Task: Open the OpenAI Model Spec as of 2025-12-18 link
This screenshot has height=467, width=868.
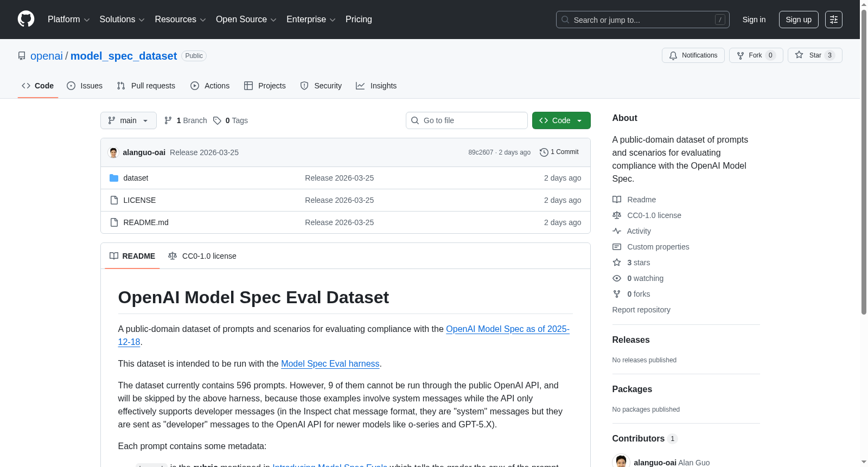Action: 508,329
